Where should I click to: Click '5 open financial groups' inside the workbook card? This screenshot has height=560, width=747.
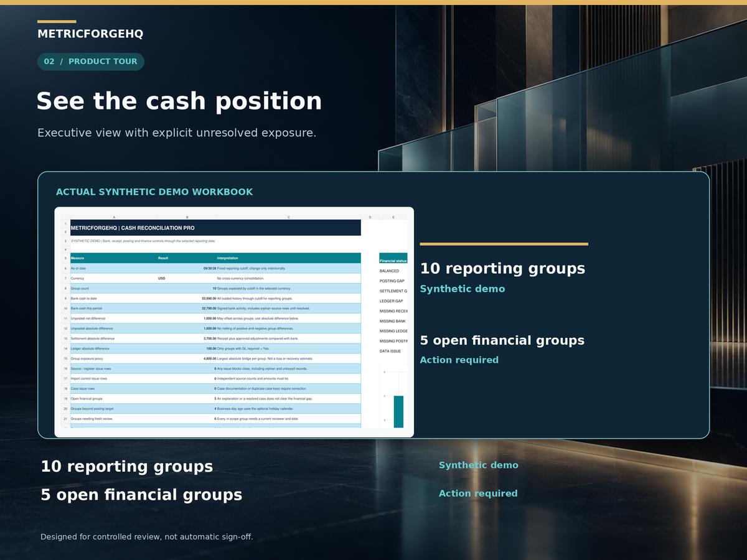tap(502, 340)
